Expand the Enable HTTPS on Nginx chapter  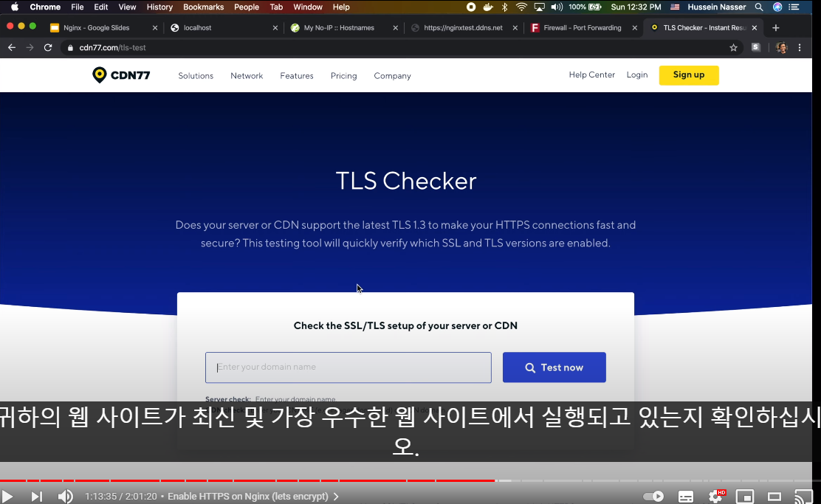(253, 496)
